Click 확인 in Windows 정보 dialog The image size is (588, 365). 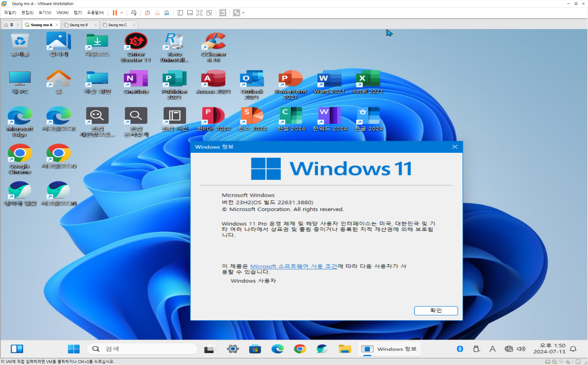436,310
